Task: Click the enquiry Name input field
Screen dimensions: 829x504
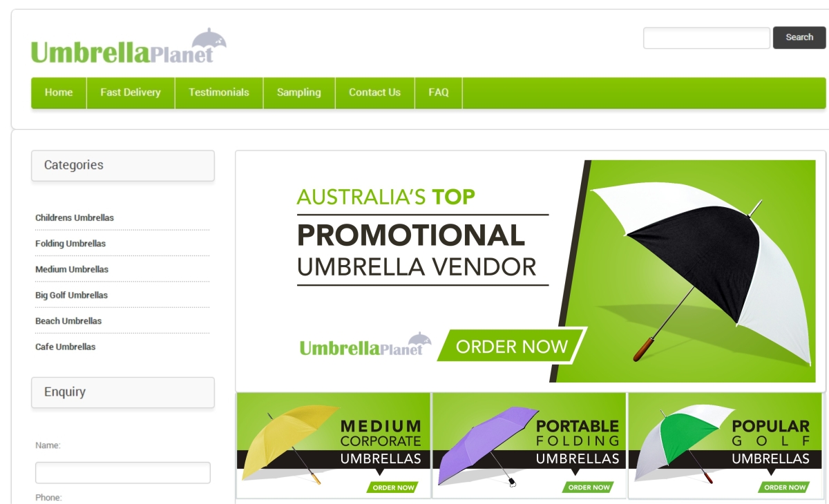Action: [123, 473]
